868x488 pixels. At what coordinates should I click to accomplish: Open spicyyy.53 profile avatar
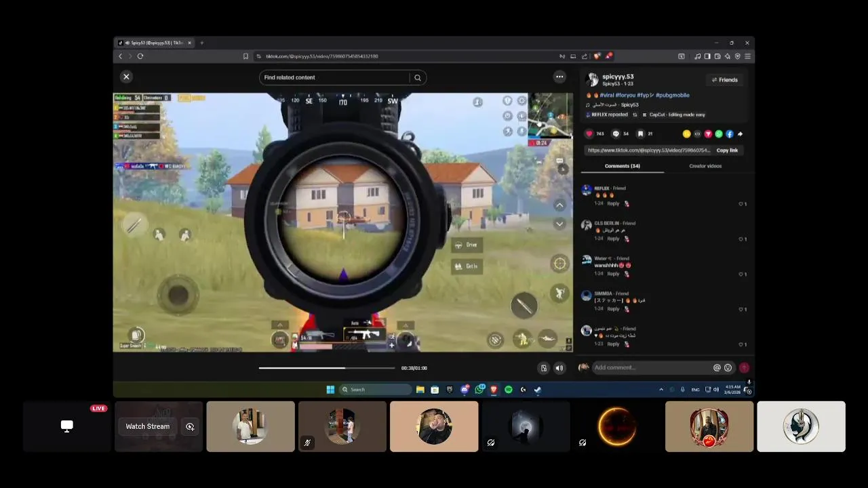pyautogui.click(x=592, y=80)
